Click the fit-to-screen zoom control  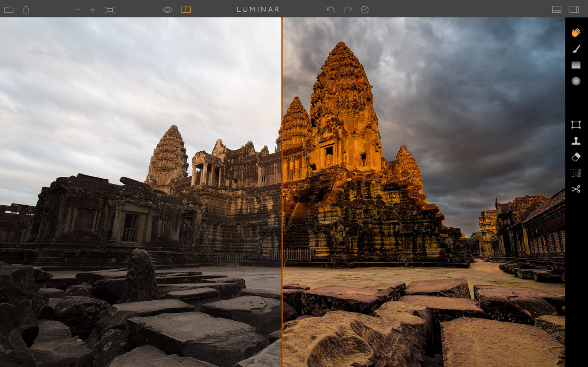point(109,9)
